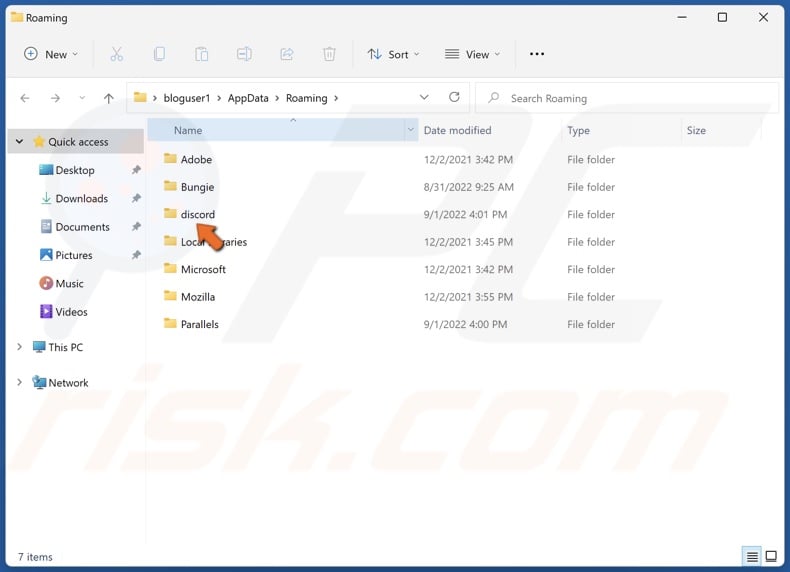Click the pin icon next to Downloads
This screenshot has width=790, height=572.
(136, 198)
